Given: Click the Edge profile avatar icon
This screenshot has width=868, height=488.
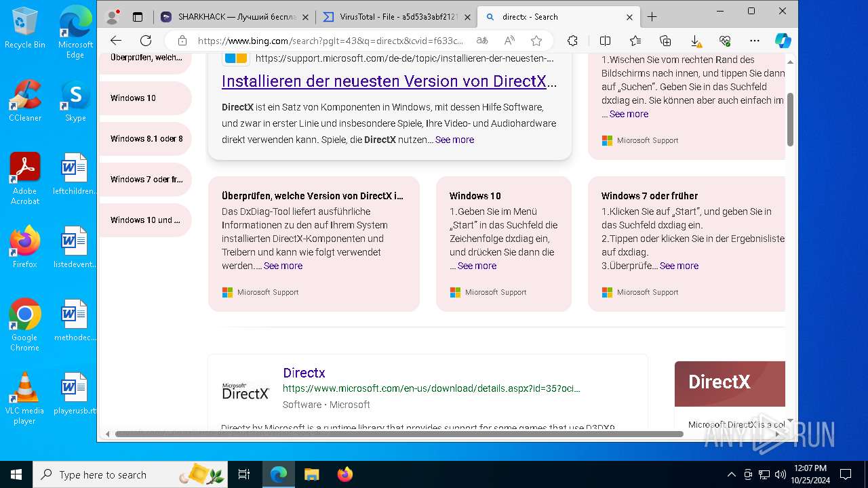Looking at the screenshot, I should click(x=113, y=17).
